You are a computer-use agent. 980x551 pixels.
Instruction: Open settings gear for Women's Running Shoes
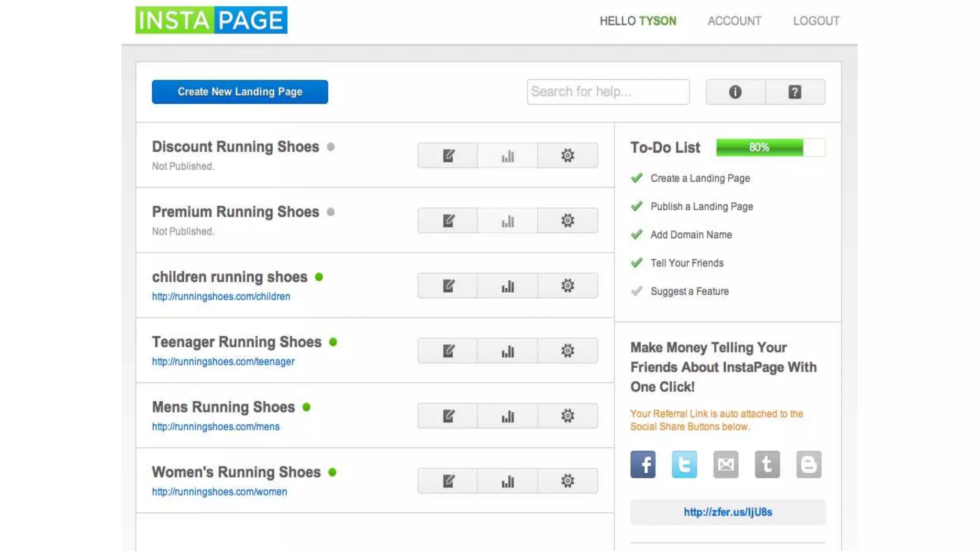[568, 481]
